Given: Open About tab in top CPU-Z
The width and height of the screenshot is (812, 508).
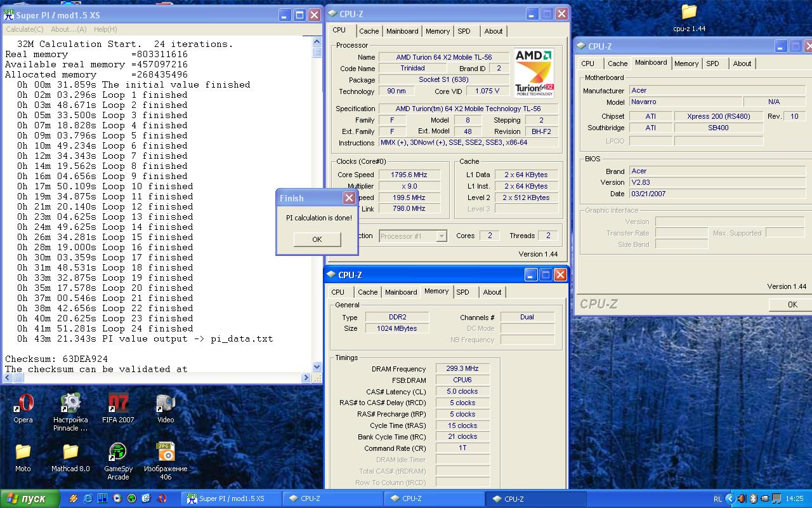Looking at the screenshot, I should click(x=494, y=31).
